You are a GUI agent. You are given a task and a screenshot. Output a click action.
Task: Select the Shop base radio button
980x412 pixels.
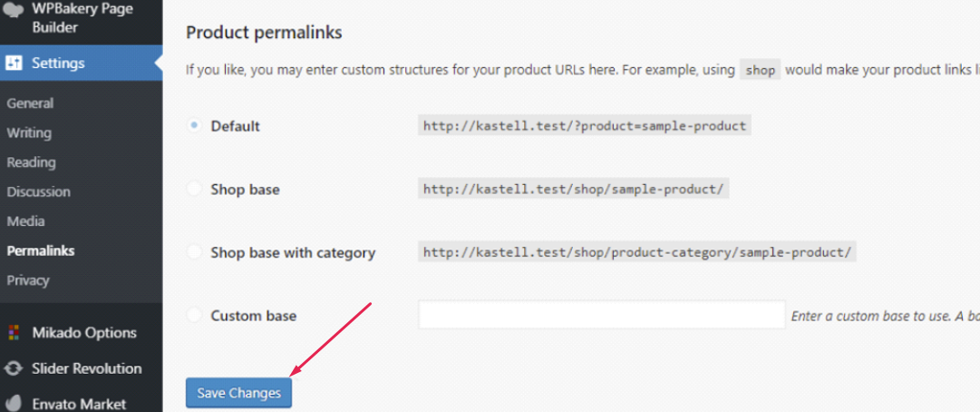194,190
